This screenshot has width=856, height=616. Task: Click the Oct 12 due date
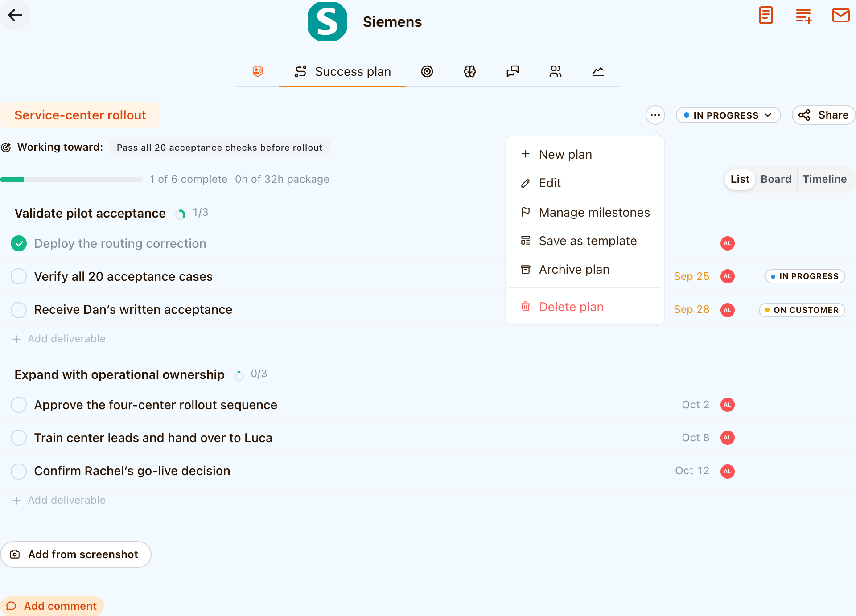(692, 471)
